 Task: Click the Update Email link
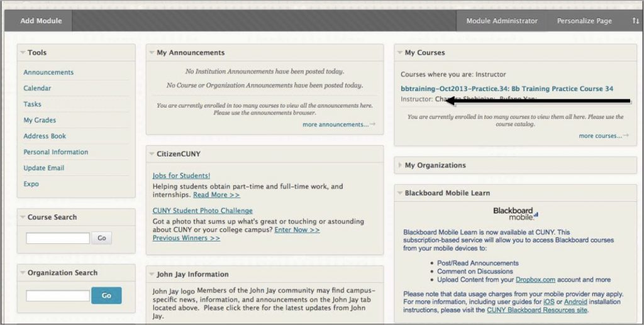coord(43,168)
